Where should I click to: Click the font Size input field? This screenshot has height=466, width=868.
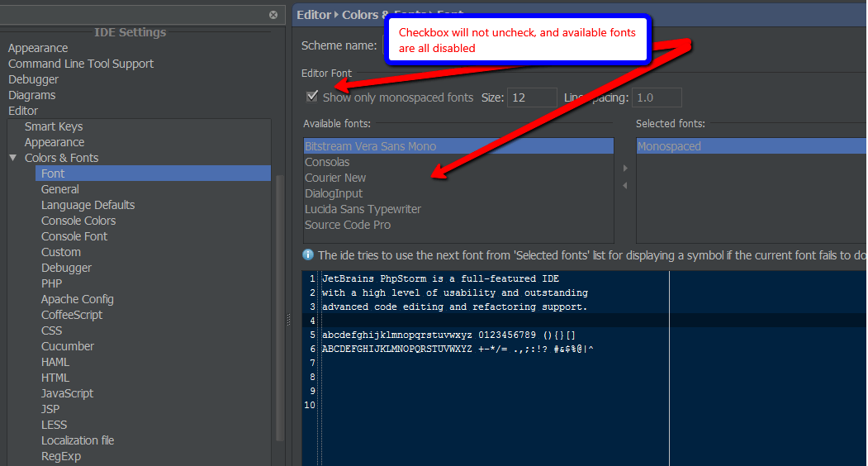click(x=532, y=97)
